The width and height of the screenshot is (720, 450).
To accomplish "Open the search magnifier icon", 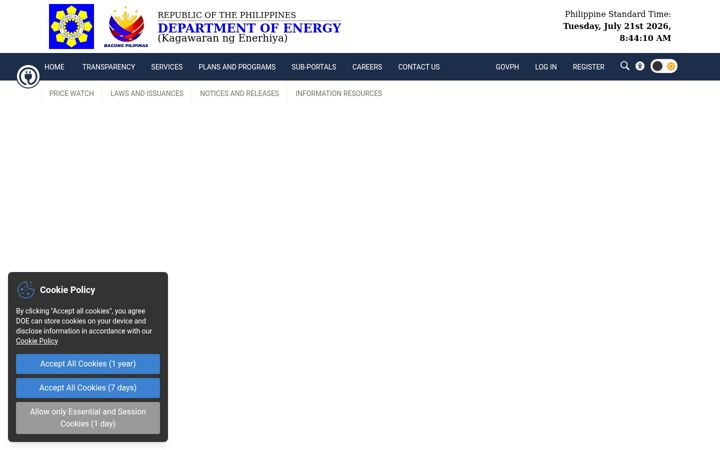I will (x=624, y=66).
